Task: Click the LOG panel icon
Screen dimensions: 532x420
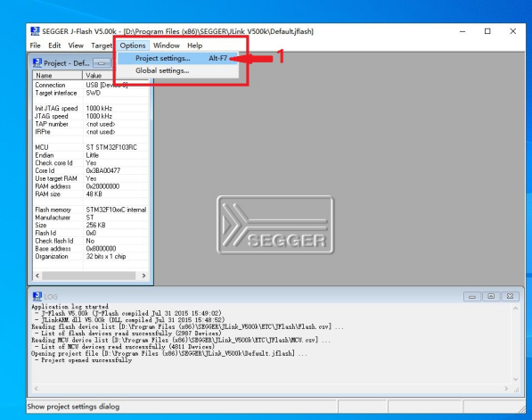Action: tap(37, 296)
